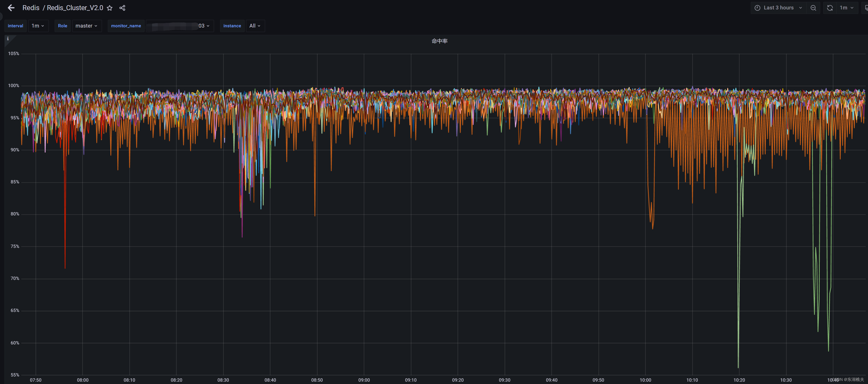Viewport: 868px width, 384px height.
Task: Click the refresh dashboard icon
Action: (x=830, y=8)
